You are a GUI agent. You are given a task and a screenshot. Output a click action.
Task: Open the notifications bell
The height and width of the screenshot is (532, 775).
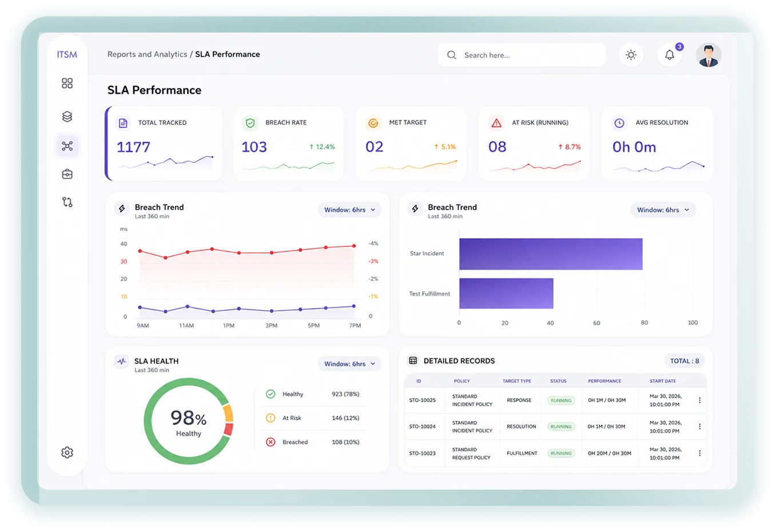(669, 55)
